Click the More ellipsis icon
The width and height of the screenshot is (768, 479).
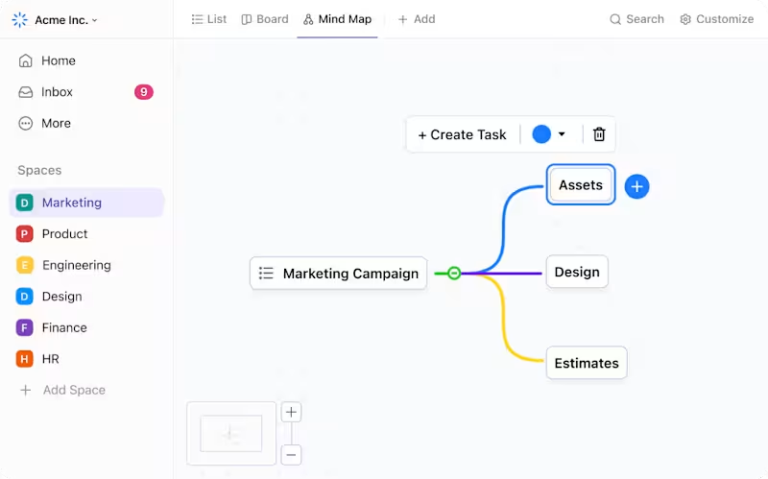coord(25,123)
